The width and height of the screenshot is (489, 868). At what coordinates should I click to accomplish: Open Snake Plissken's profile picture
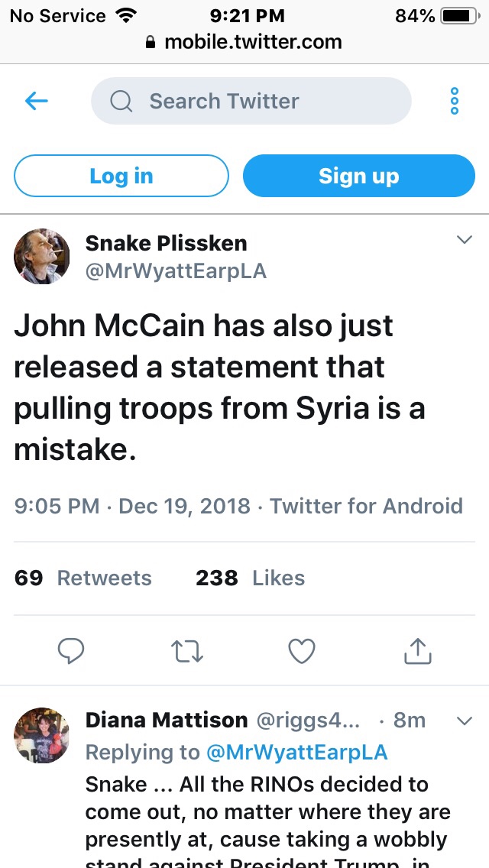click(42, 256)
